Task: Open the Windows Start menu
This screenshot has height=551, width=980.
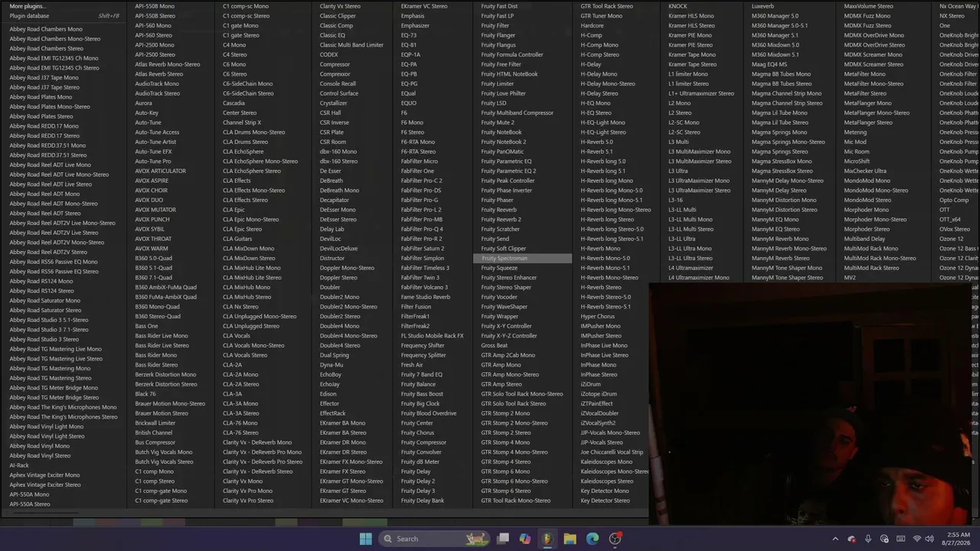Action: [x=365, y=539]
